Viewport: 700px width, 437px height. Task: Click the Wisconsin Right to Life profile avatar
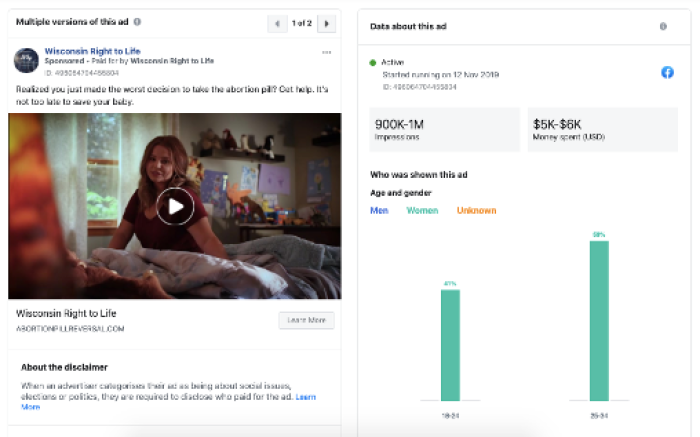coord(26,60)
